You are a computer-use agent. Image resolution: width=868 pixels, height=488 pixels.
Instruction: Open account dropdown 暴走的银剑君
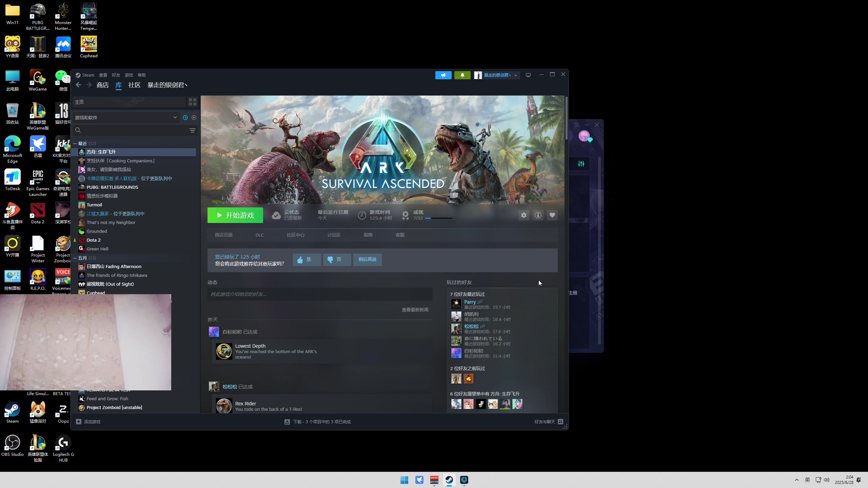pos(497,75)
